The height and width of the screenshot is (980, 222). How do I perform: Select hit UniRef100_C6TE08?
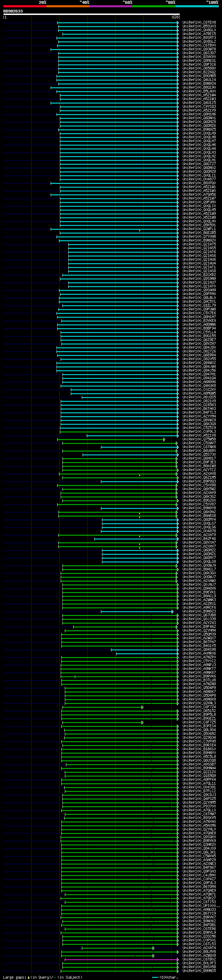click(199, 23)
